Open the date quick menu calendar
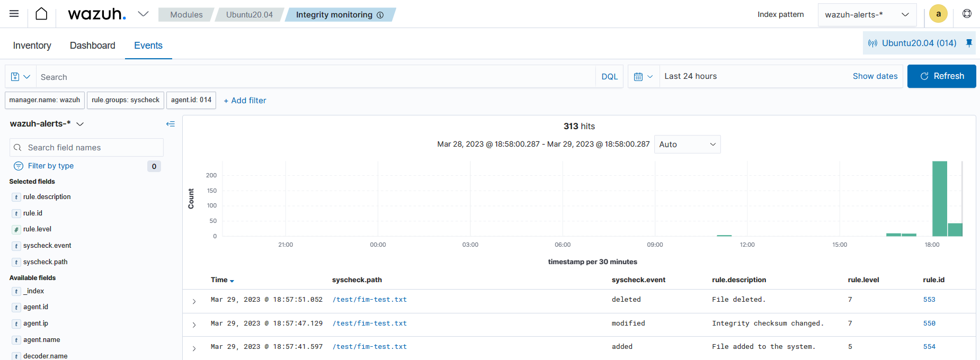 pos(644,77)
